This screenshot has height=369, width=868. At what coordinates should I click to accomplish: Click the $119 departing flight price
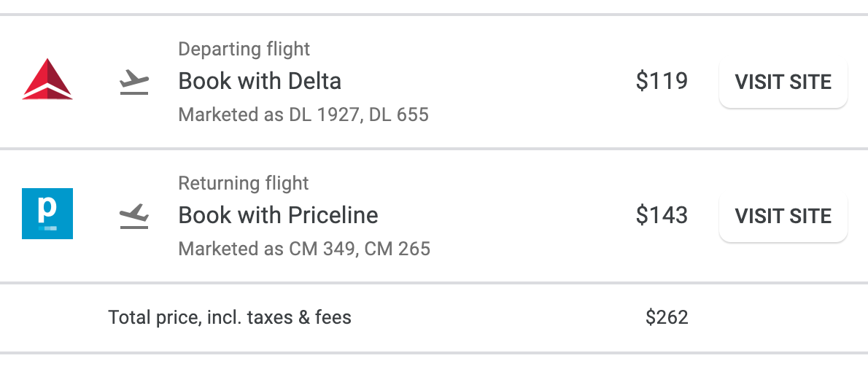(662, 81)
